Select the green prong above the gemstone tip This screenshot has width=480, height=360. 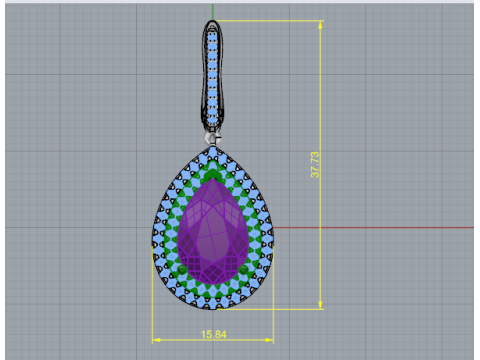click(213, 175)
